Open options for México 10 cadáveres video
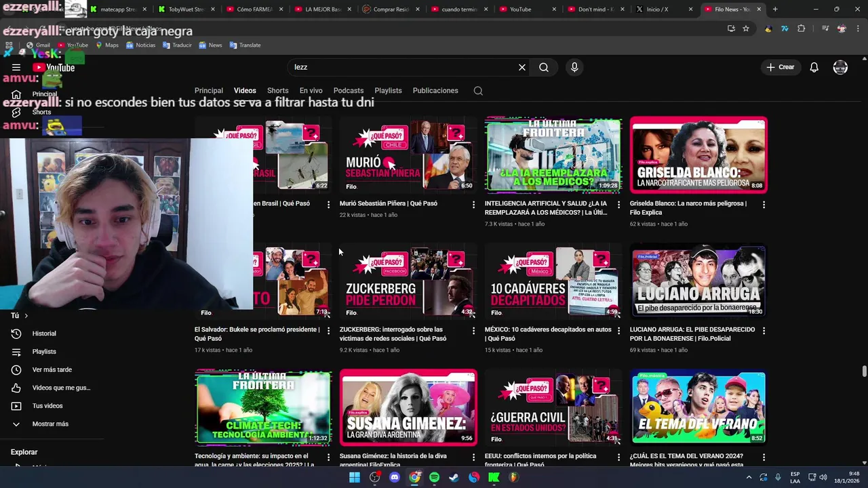 click(618, 330)
